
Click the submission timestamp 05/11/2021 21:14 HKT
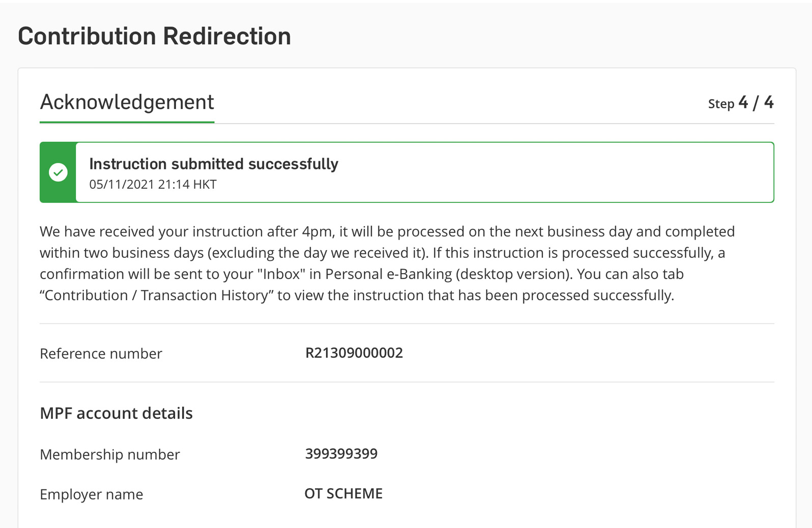pyautogui.click(x=153, y=184)
